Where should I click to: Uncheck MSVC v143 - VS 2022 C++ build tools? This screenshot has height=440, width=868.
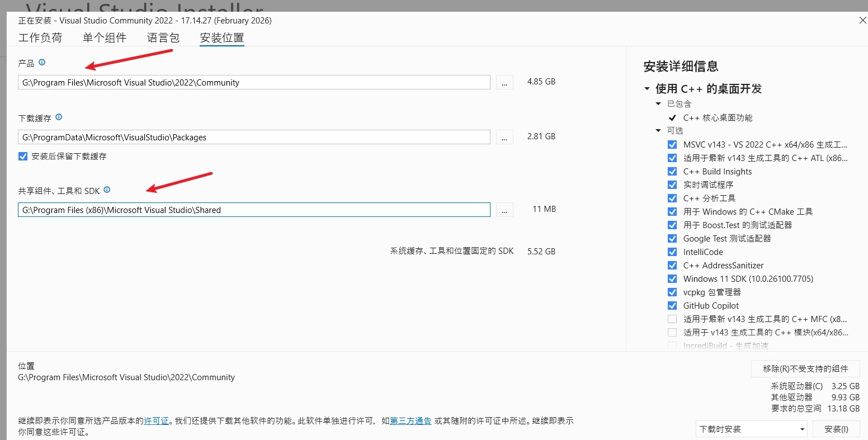[x=672, y=145]
